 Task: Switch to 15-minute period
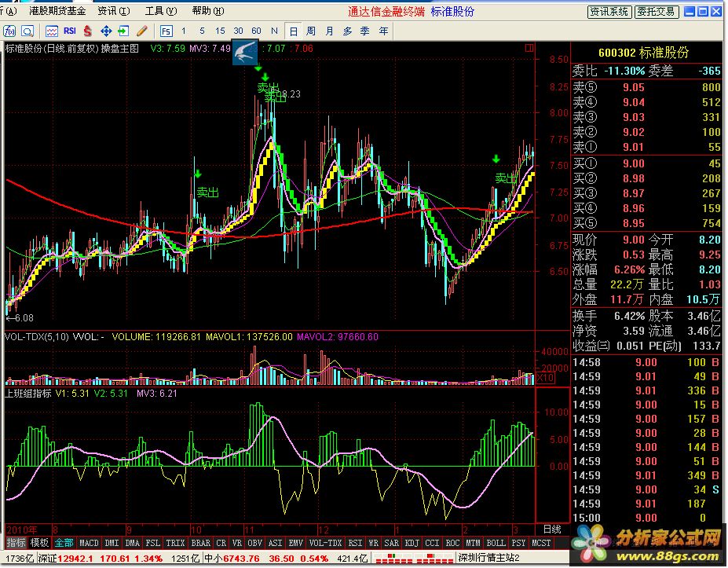220,31
